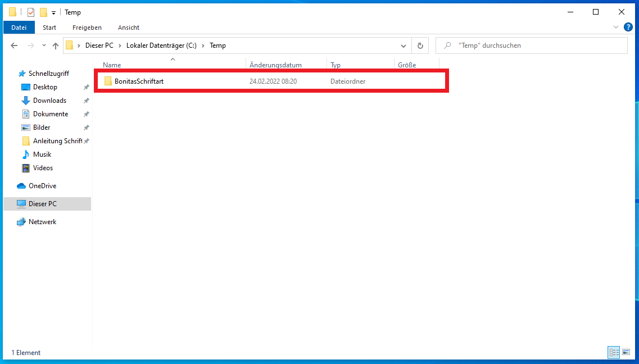
Task: Open the Datei menu tab
Action: coord(19,28)
